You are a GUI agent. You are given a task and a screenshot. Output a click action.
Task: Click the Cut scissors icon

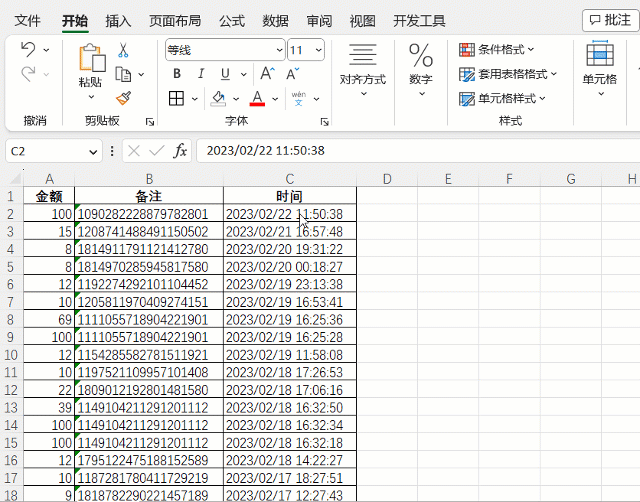123,50
